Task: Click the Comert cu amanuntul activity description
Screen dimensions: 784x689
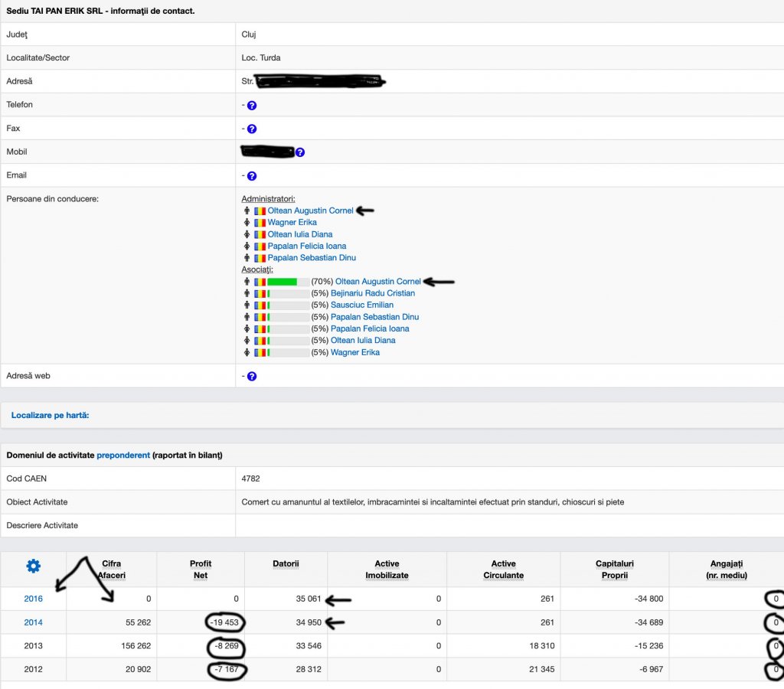Action: [433, 502]
